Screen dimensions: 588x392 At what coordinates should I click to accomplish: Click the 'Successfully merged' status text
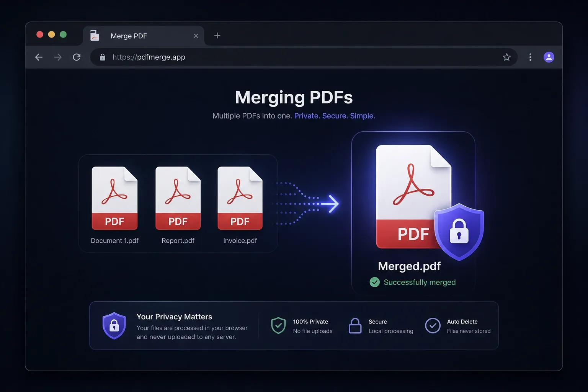[x=420, y=282]
